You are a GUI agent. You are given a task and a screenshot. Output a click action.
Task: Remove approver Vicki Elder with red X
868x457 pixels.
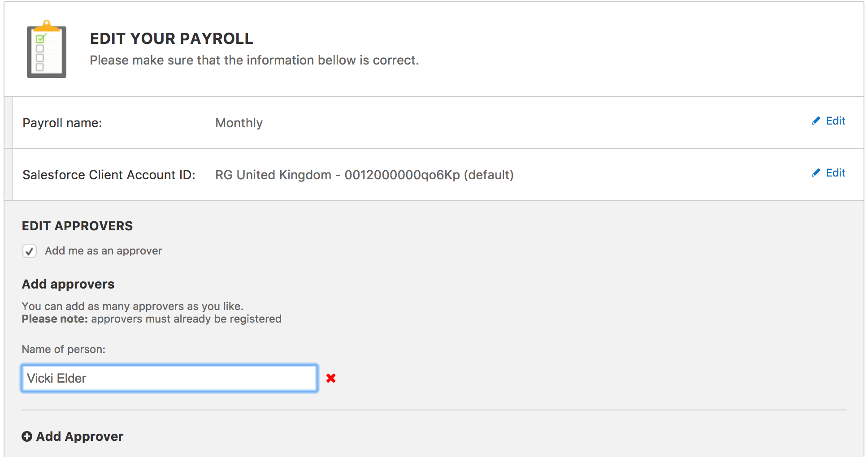(331, 378)
